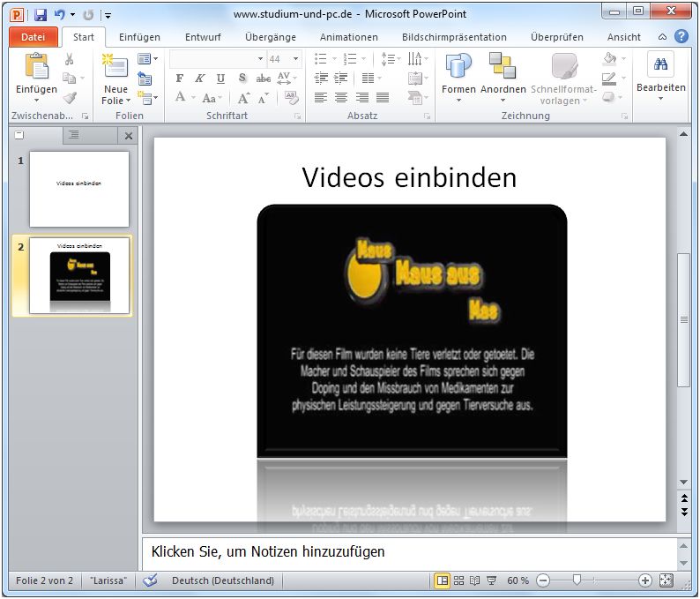Image resolution: width=700 pixels, height=599 pixels.
Task: Open the Ansicht tab
Action: point(623,37)
